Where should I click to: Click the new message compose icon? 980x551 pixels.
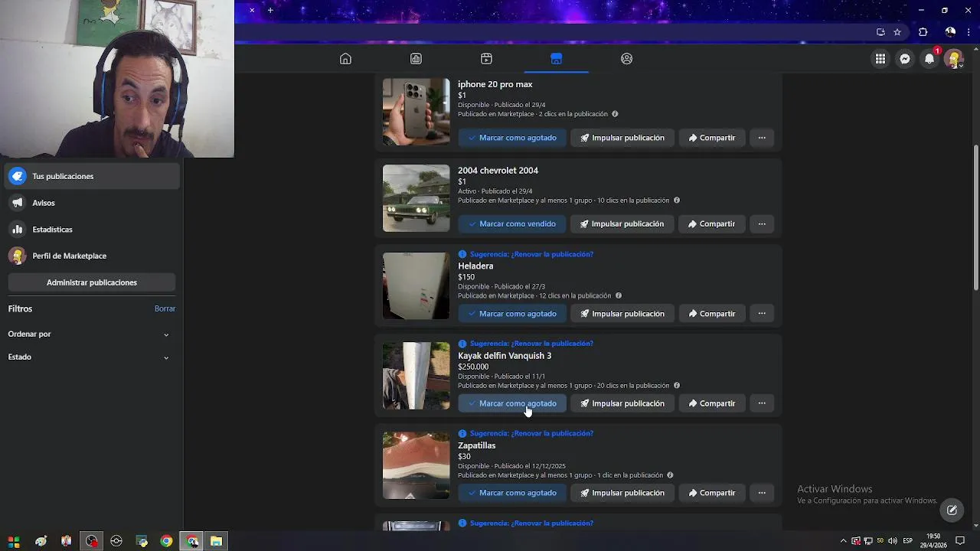click(x=952, y=510)
